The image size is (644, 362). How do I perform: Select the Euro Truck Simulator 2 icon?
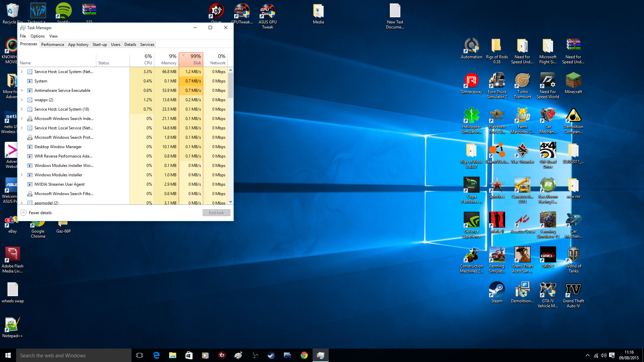click(x=497, y=86)
